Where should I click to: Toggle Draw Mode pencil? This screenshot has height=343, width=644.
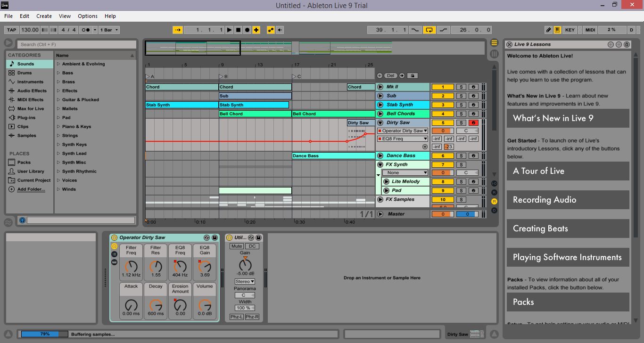click(548, 30)
